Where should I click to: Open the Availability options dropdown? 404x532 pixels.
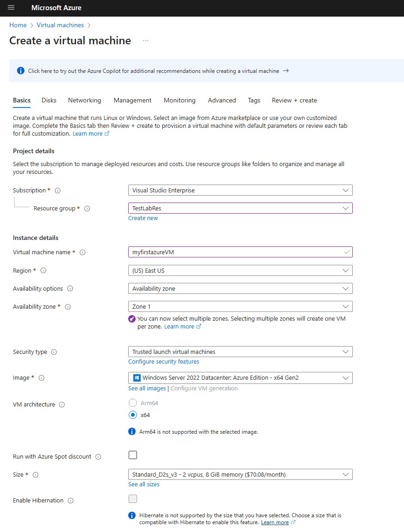240,289
